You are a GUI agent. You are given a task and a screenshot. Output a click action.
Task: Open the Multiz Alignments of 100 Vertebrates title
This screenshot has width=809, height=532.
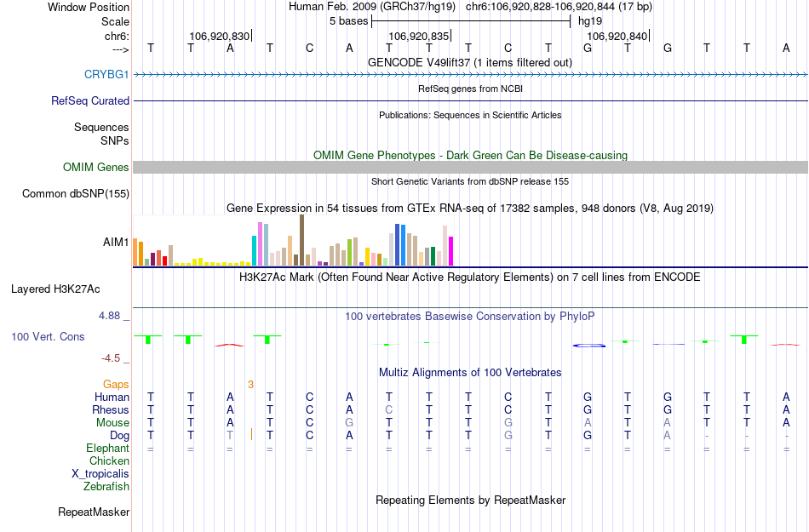pyautogui.click(x=470, y=372)
